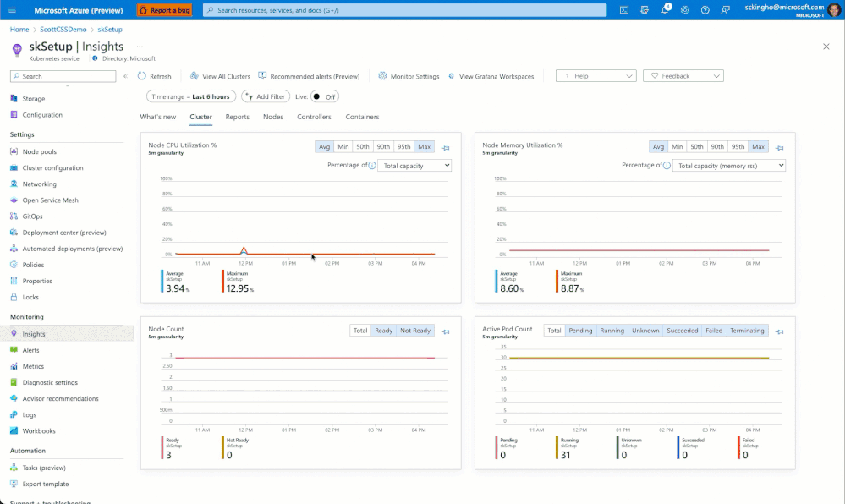Open the directories and subscriptions filter icon
845x504 pixels.
pyautogui.click(x=645, y=10)
